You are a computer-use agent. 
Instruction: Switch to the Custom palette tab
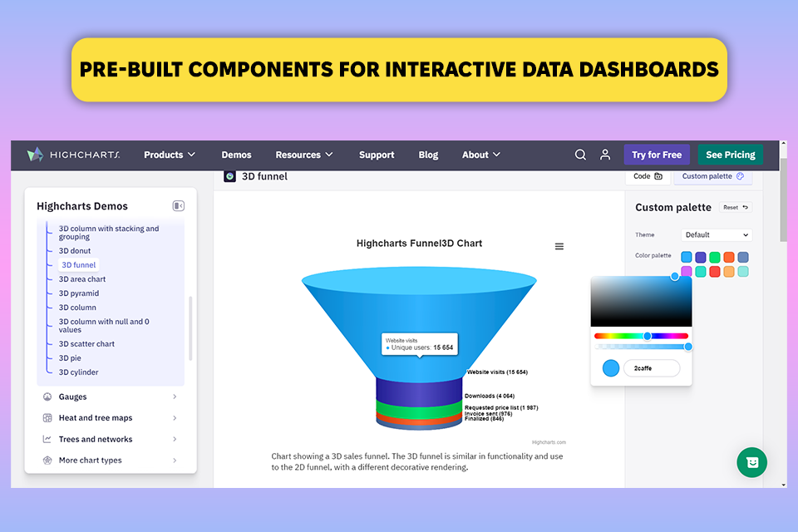[x=713, y=176]
